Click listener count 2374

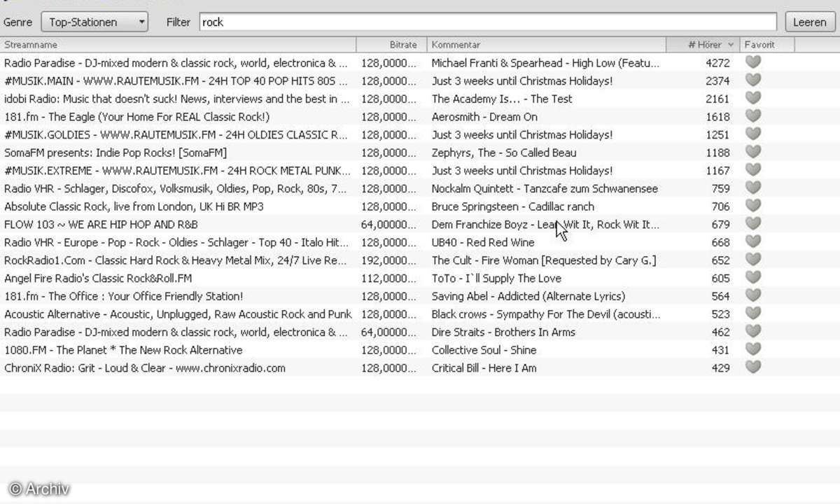[x=717, y=80]
